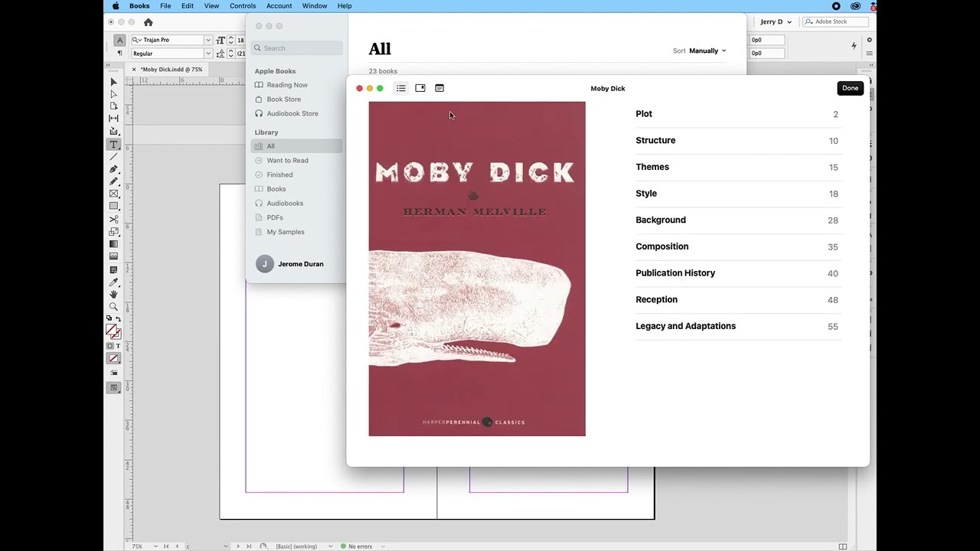Select the Zoom tool
Screen dimensions: 980x551
[x=113, y=307]
